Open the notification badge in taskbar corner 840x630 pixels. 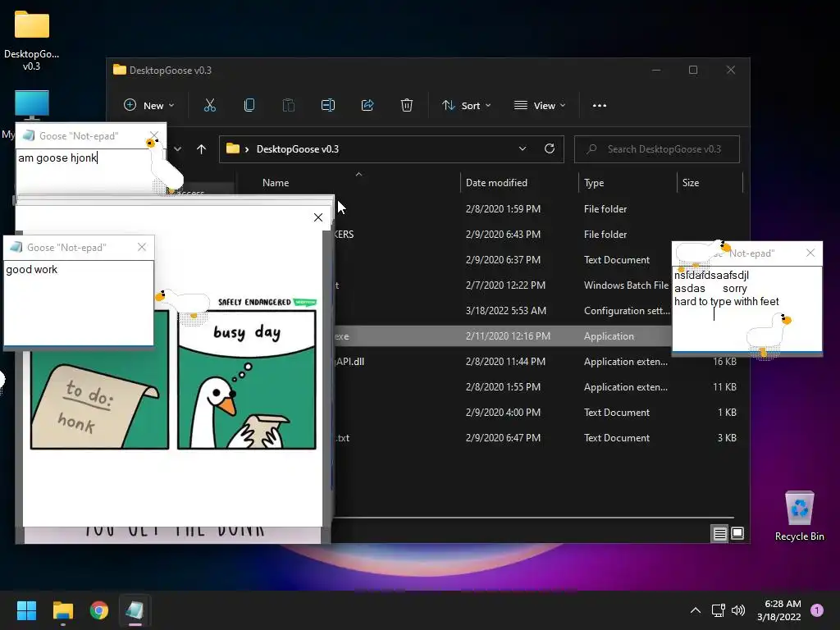pos(817,610)
